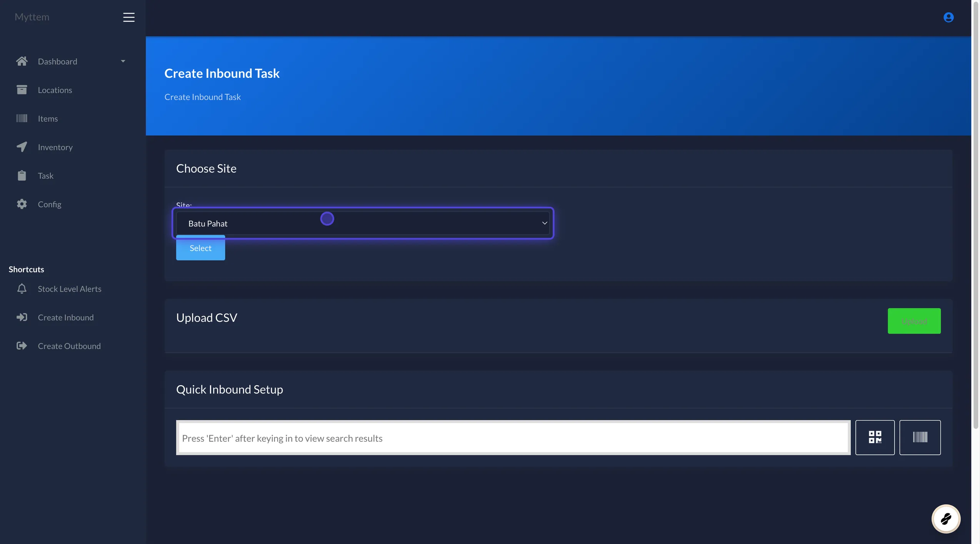This screenshot has width=980, height=544.
Task: Click the Locations box icon
Action: click(22, 90)
